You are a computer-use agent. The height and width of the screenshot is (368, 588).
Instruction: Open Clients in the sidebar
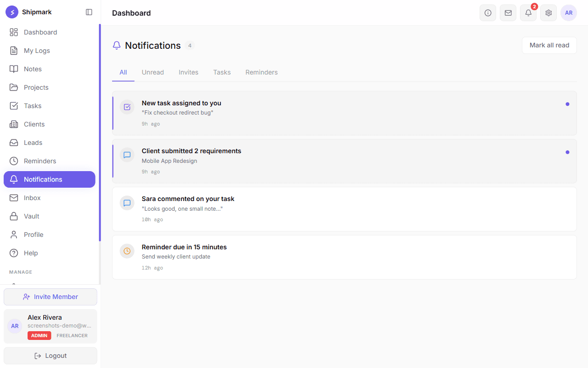click(x=50, y=124)
